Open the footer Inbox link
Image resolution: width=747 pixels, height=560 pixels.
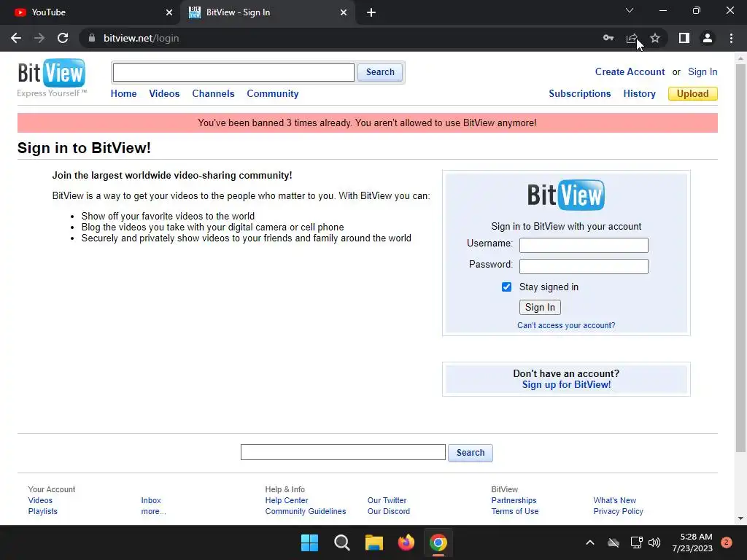coord(150,500)
